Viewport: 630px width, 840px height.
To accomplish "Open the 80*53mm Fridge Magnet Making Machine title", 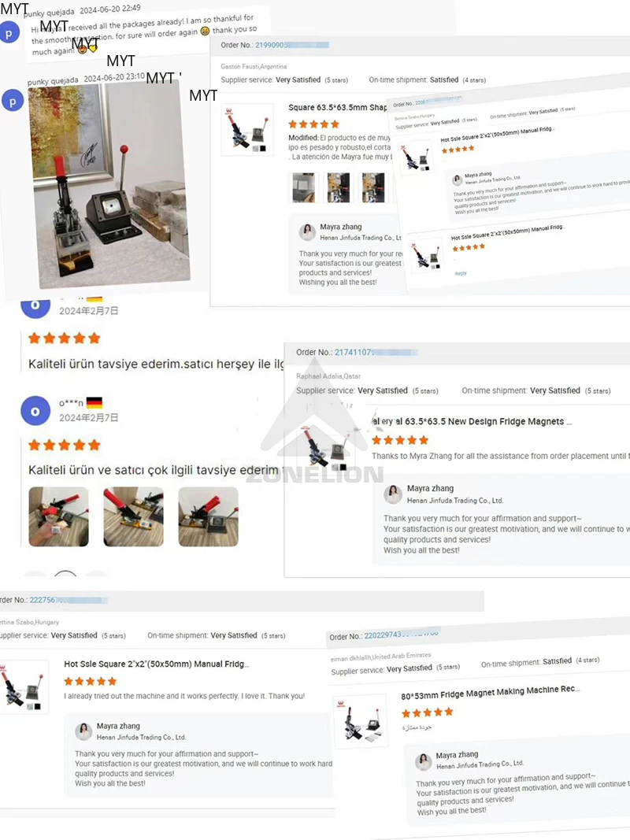I will tap(490, 692).
